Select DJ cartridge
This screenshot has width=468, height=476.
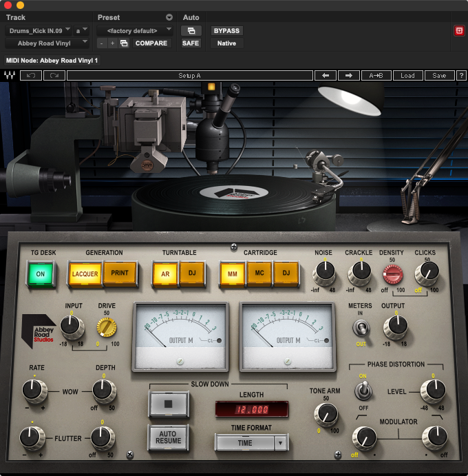(286, 273)
